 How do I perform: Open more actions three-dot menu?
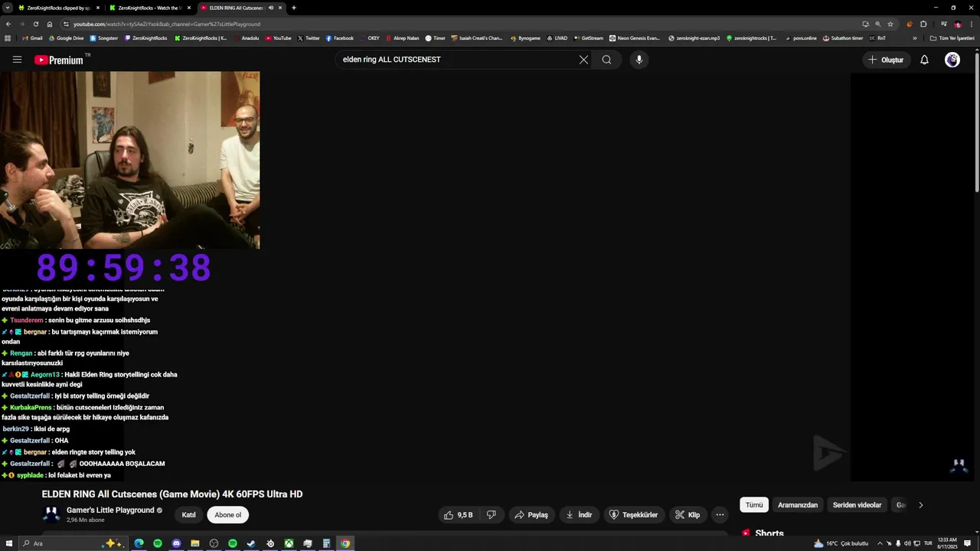[x=720, y=515]
